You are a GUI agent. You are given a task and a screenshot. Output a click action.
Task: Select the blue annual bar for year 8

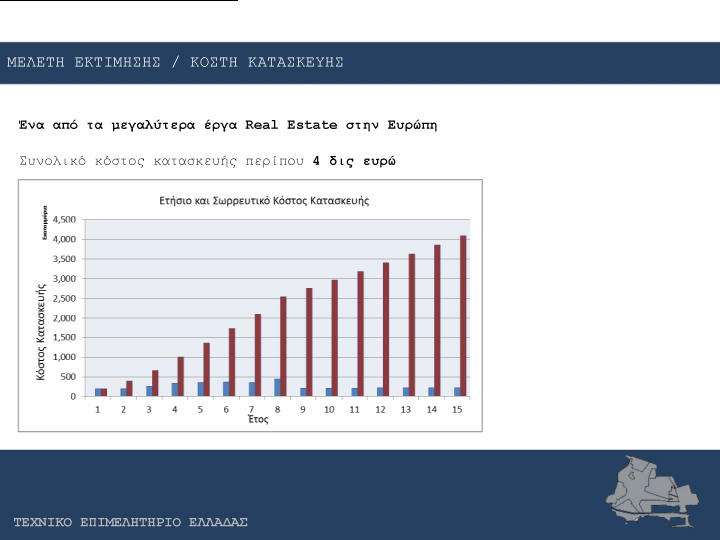tap(278, 387)
